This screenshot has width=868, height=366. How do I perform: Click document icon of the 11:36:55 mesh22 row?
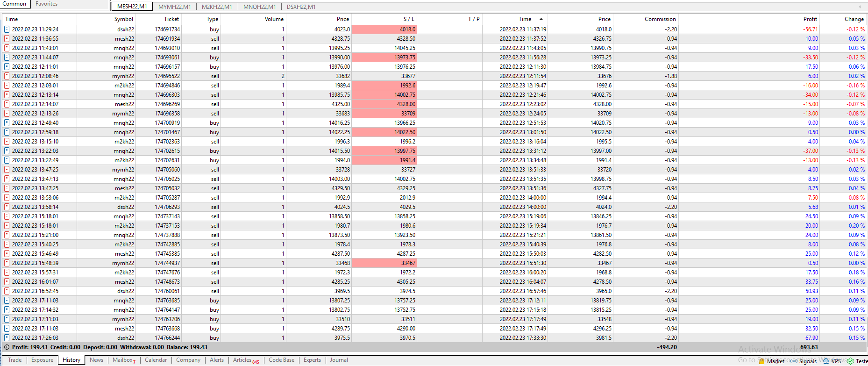click(x=7, y=38)
